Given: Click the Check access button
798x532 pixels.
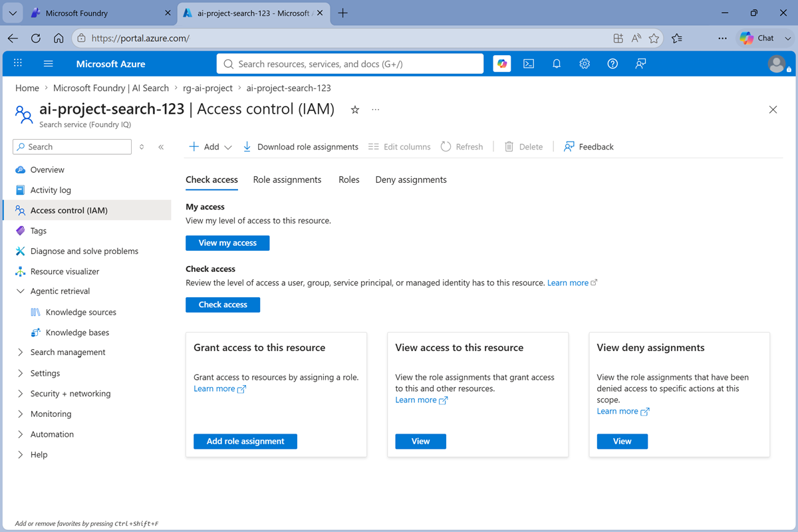Looking at the screenshot, I should pyautogui.click(x=223, y=305).
